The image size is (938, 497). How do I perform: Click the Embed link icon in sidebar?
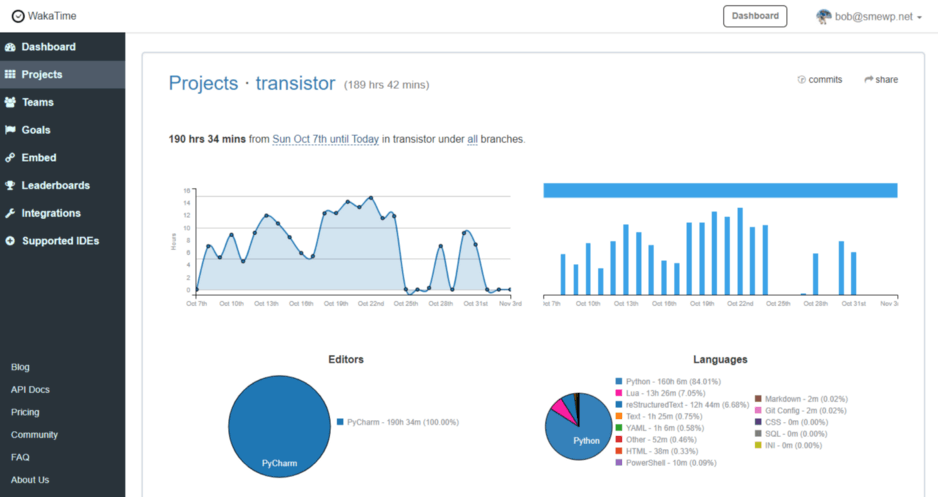pos(10,158)
